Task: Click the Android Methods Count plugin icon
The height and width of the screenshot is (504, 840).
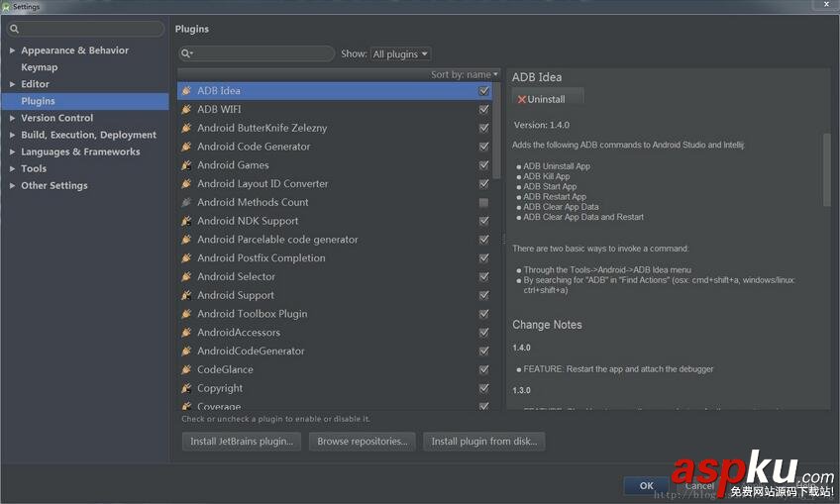Action: point(186,202)
